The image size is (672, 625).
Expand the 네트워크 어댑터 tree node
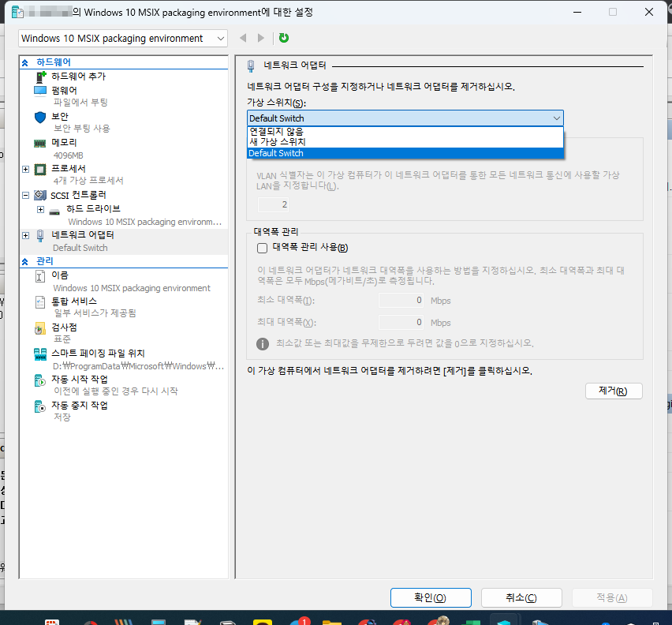(x=26, y=235)
